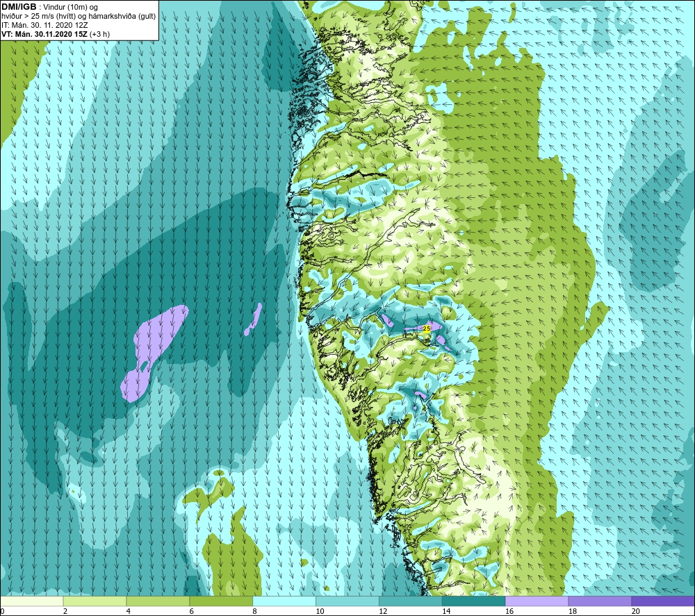Select the teal 12–14 m/s color swatch
The image size is (695, 616).
(x=411, y=601)
